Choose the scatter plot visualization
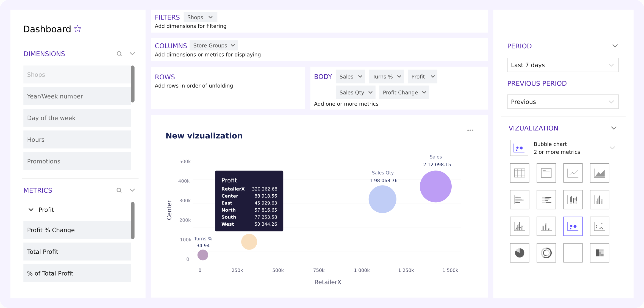Screen dimensions: 644x308 (599, 226)
